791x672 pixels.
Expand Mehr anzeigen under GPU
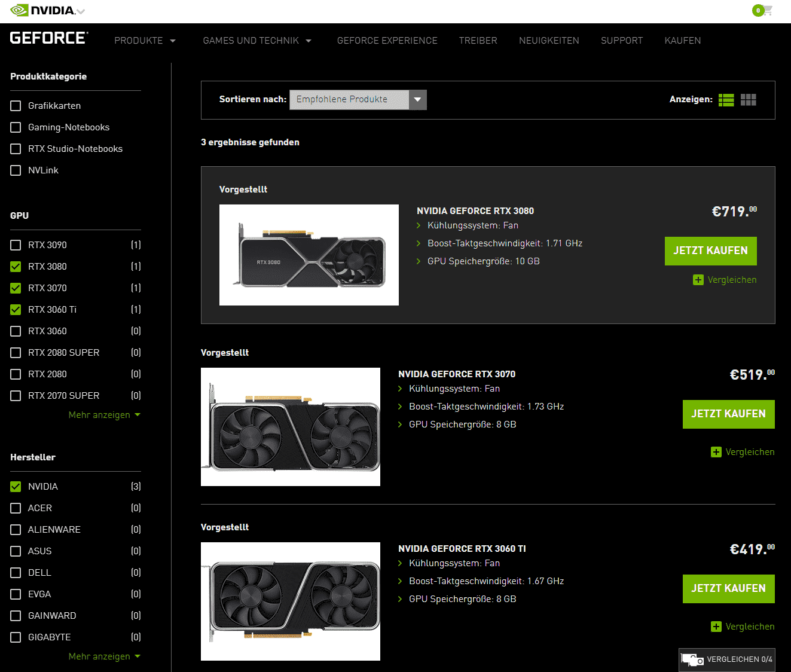coord(105,415)
